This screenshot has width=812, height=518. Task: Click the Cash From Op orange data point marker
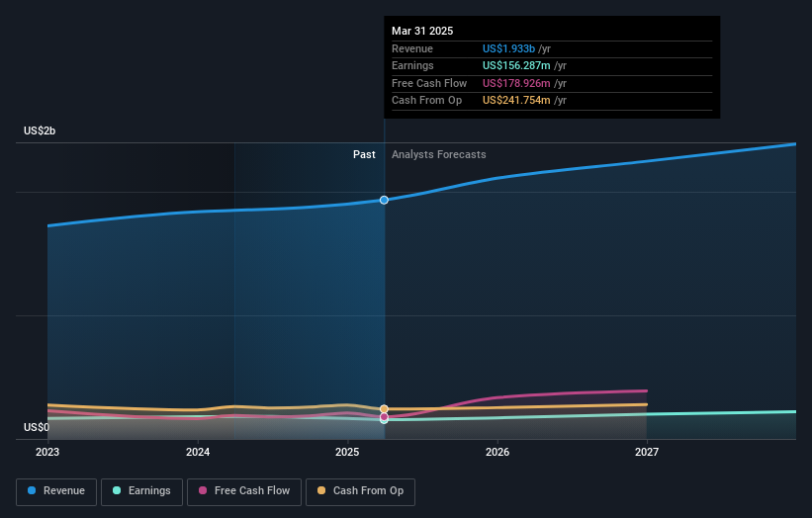(x=384, y=409)
